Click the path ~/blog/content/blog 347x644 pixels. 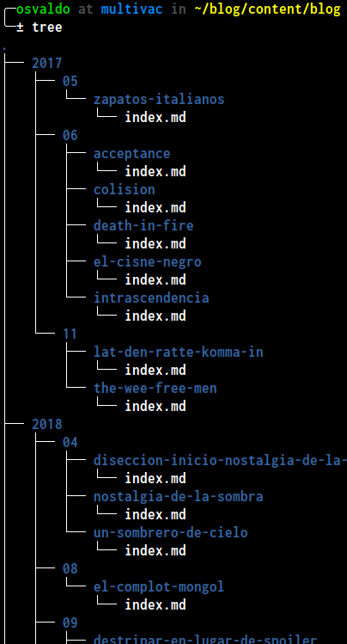coord(267,9)
